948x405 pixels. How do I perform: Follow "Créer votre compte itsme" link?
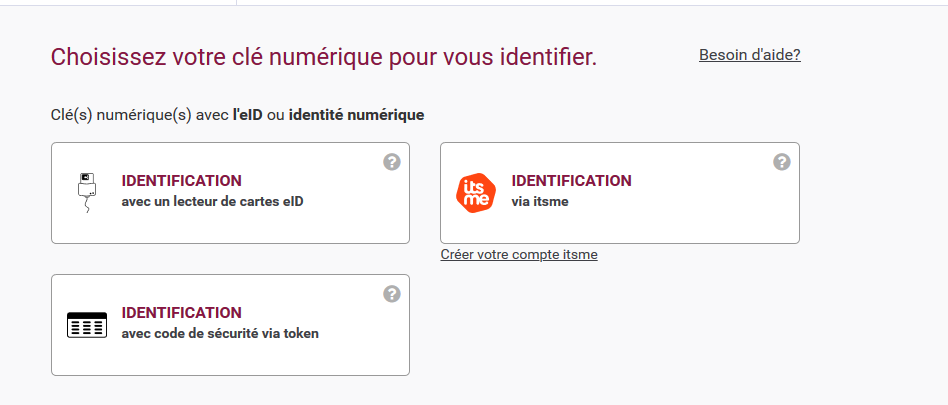tap(519, 254)
